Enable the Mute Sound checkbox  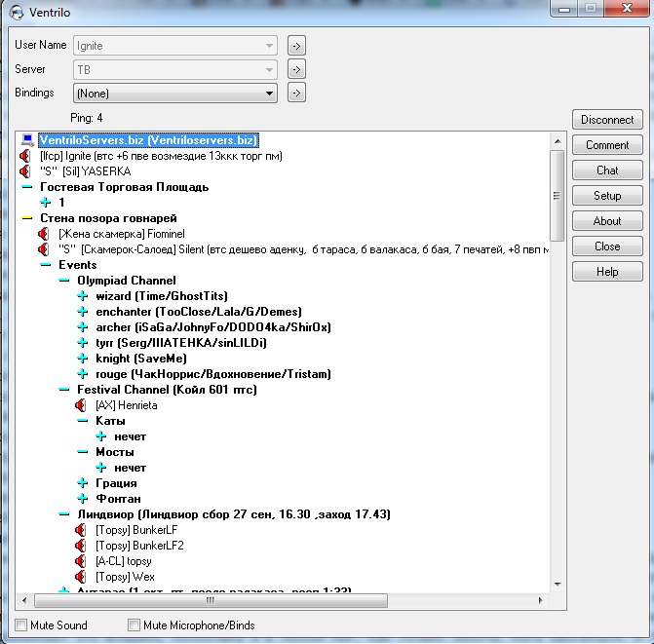pos(20,625)
